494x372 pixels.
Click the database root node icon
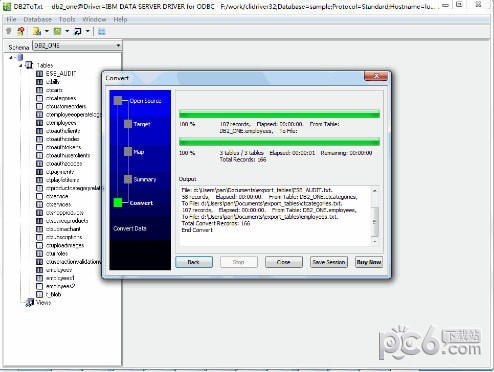tap(20, 57)
